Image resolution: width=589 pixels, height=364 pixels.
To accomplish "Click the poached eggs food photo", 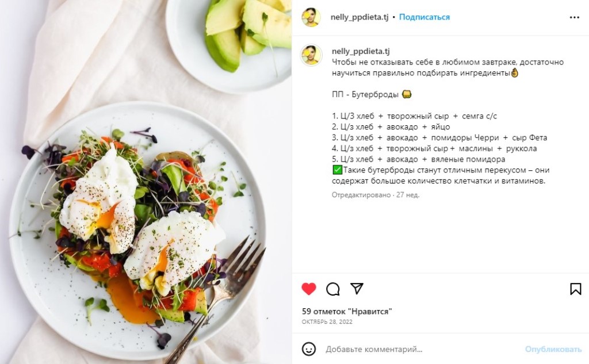I will (x=146, y=182).
